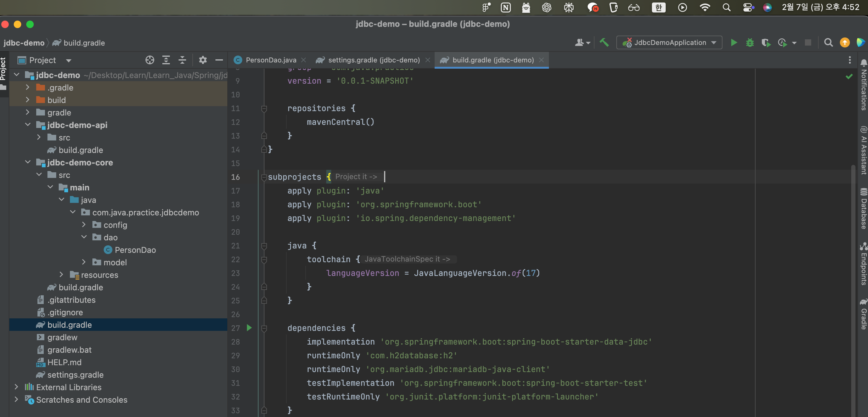The width and height of the screenshot is (868, 417).
Task: Click jdbc-demo breadcrumb in navigation bar
Action: pos(24,43)
